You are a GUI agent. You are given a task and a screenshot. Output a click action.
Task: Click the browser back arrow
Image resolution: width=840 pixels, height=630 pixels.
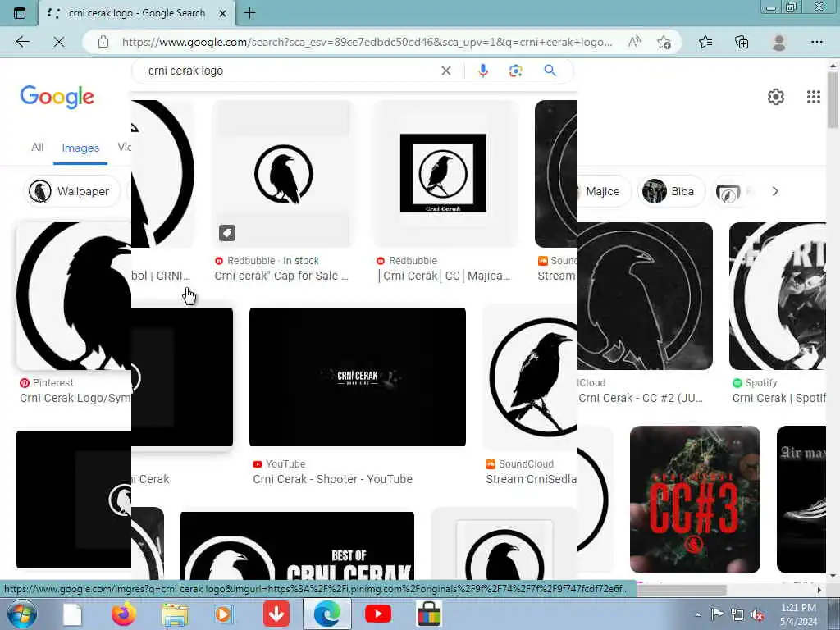pos(22,42)
